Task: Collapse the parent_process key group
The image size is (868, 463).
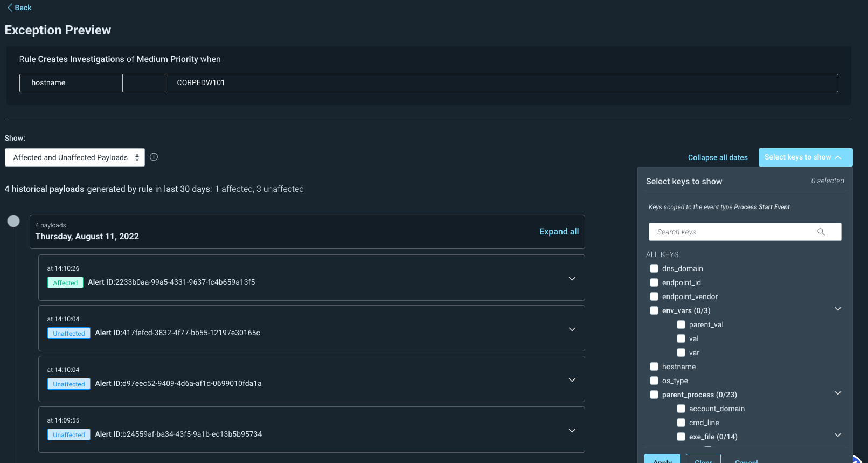Action: [837, 393]
